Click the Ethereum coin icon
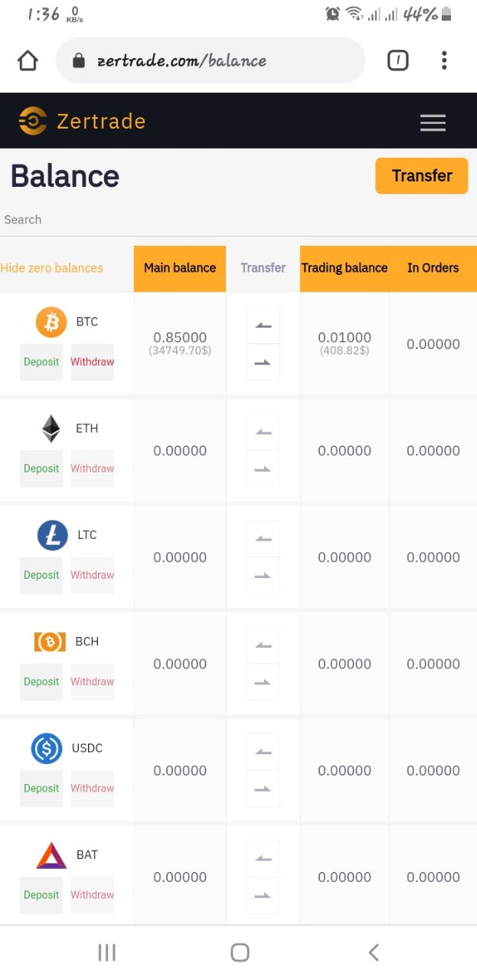The width and height of the screenshot is (477, 980). (x=51, y=429)
